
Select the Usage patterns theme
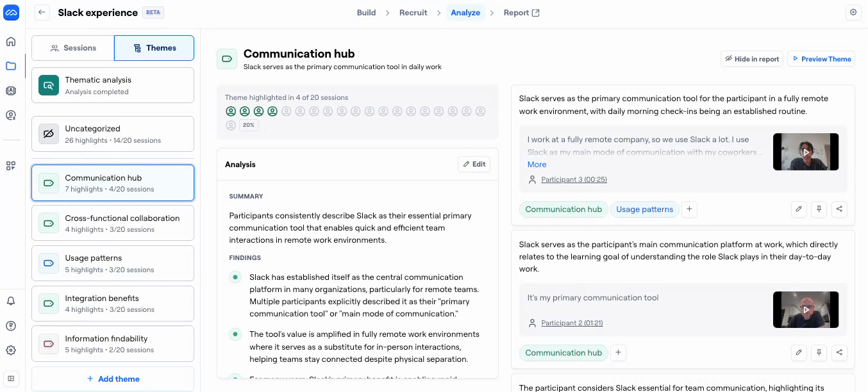tap(113, 263)
